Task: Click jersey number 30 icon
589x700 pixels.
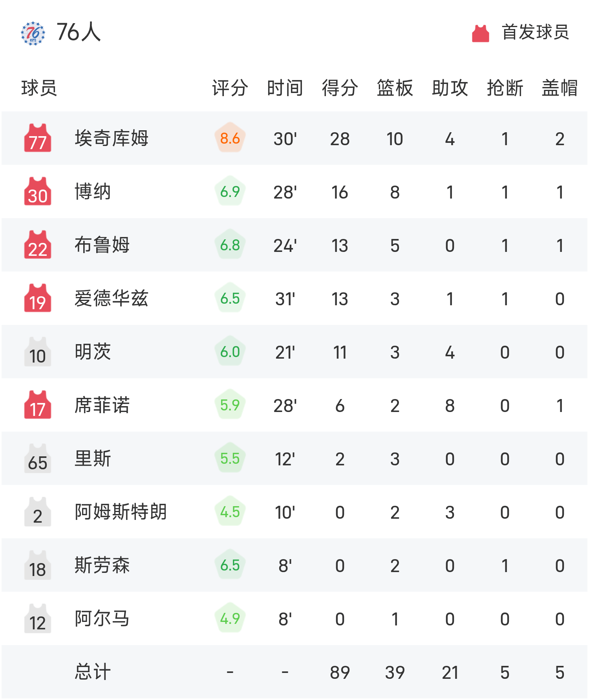Action: tap(38, 191)
